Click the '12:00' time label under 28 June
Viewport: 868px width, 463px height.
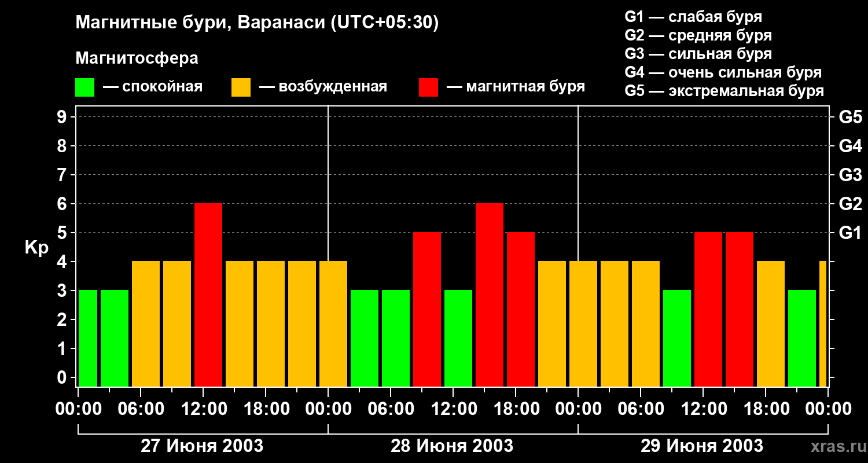tap(454, 409)
